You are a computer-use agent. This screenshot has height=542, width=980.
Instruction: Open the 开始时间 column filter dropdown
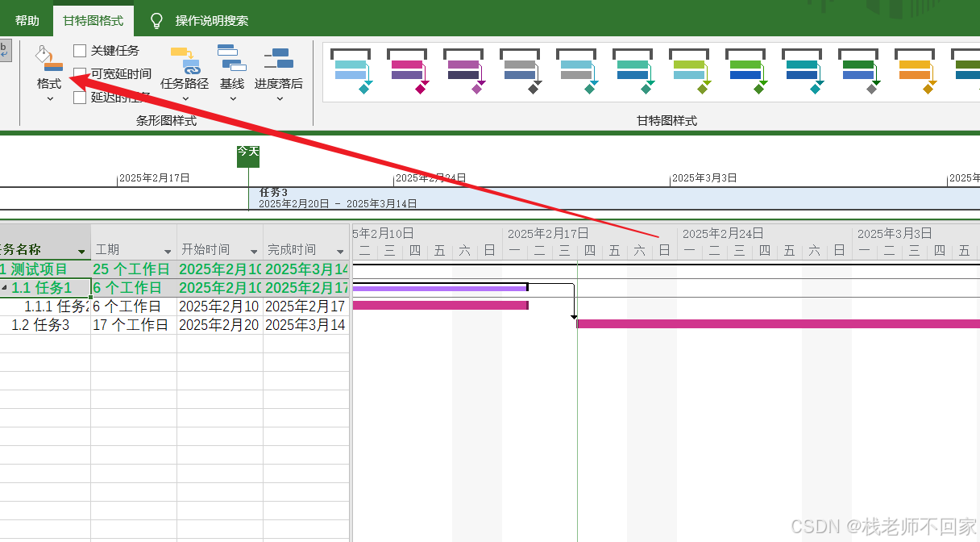coord(254,252)
